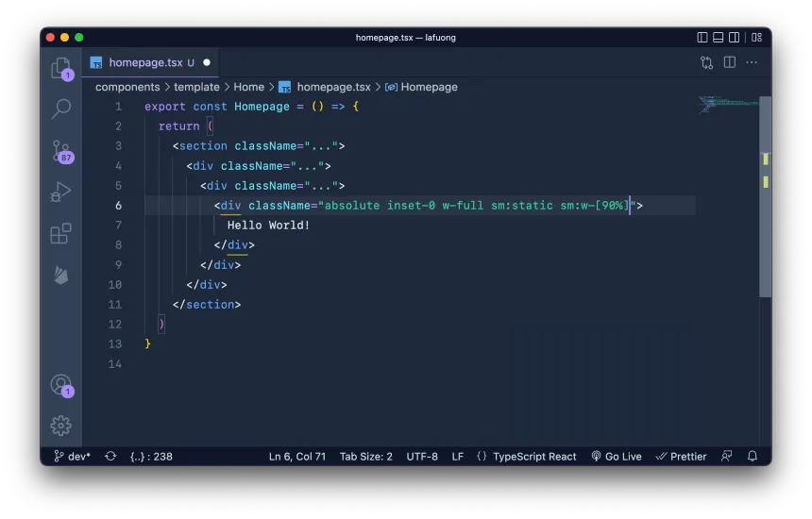This screenshot has height=519, width=812.
Task: Open the editor More Actions ellipsis
Action: pyautogui.click(x=752, y=62)
